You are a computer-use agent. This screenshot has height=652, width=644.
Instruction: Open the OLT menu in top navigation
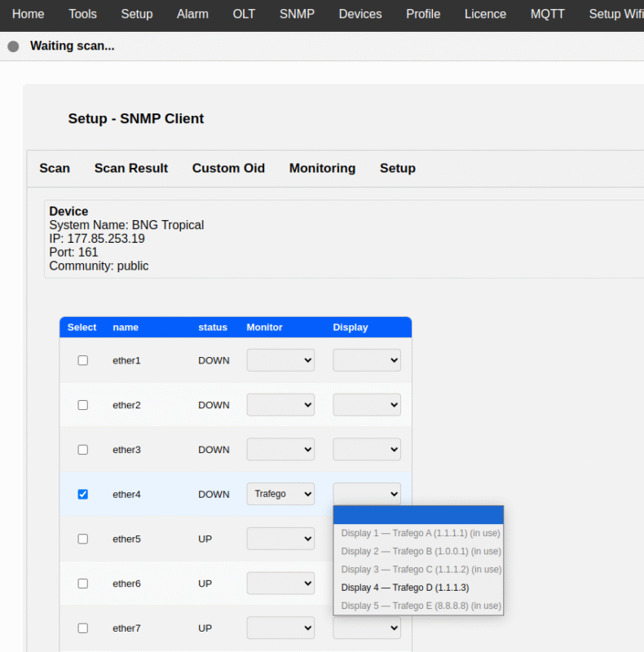[x=244, y=14]
